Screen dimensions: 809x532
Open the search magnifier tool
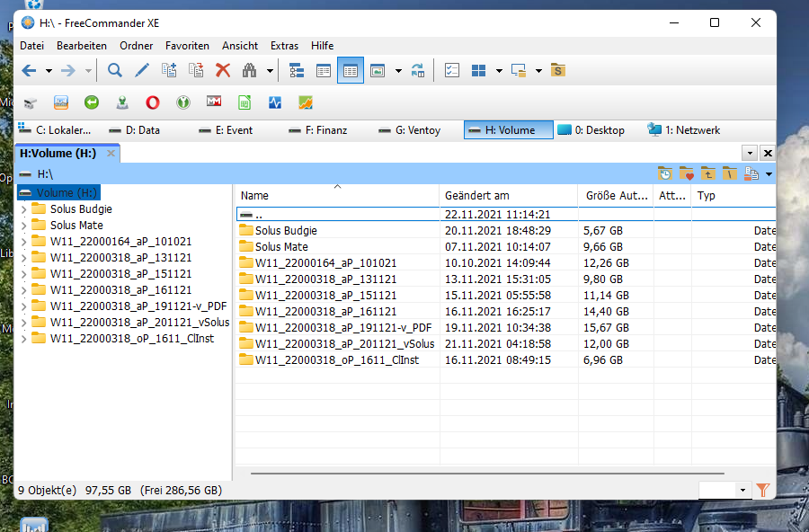(x=114, y=70)
